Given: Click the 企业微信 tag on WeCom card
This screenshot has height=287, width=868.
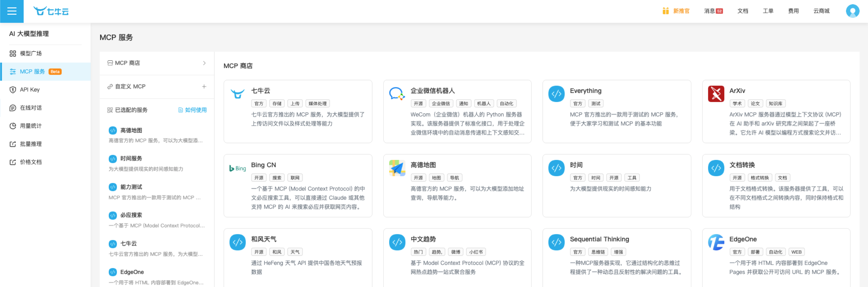Looking at the screenshot, I should pos(441,104).
